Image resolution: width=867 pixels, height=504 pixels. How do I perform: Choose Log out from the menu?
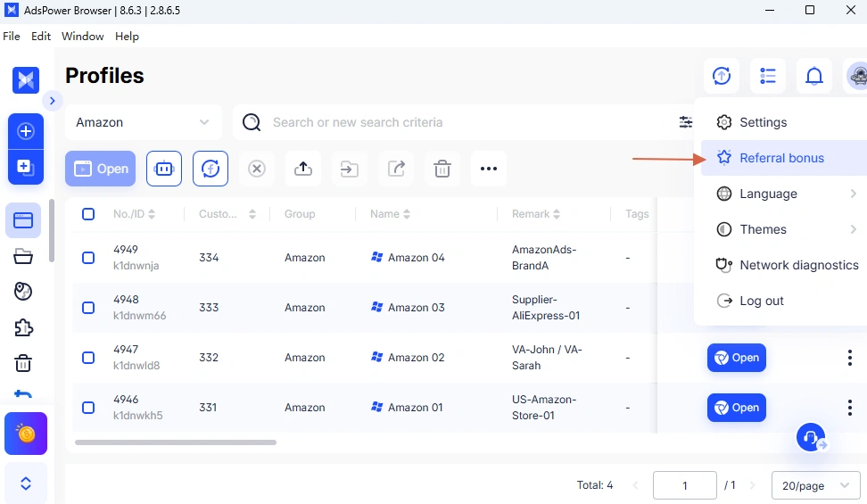point(784,301)
